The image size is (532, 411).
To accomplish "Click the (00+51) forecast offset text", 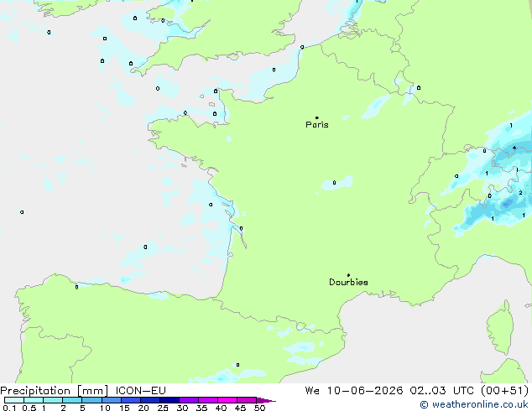I will pyautogui.click(x=505, y=391).
